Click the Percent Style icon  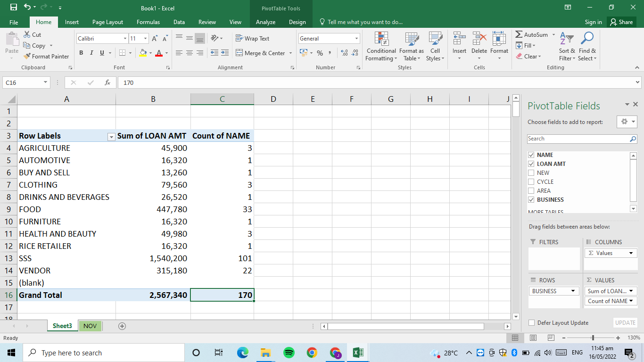tap(320, 53)
